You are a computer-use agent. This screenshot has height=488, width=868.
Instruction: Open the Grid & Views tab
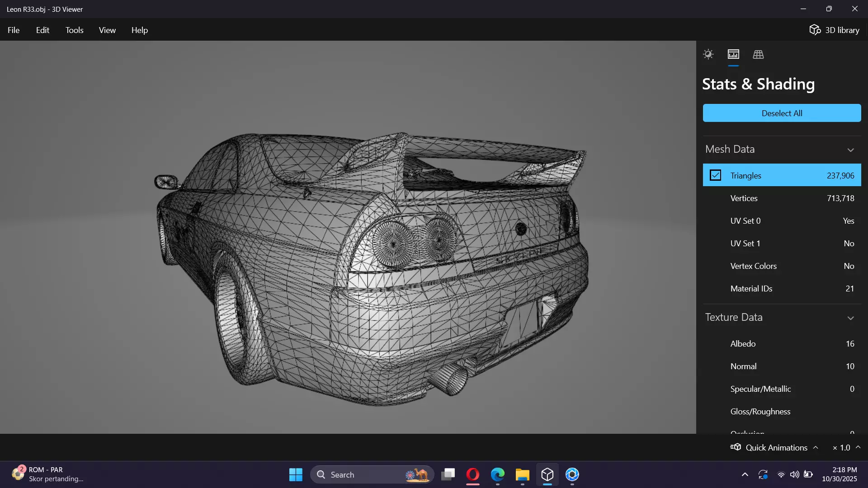pos(758,54)
